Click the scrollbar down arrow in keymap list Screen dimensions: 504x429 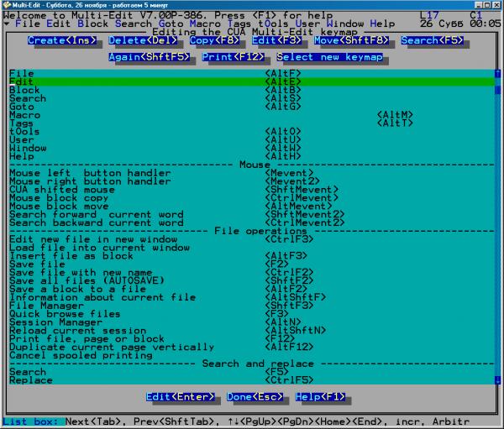point(496,380)
